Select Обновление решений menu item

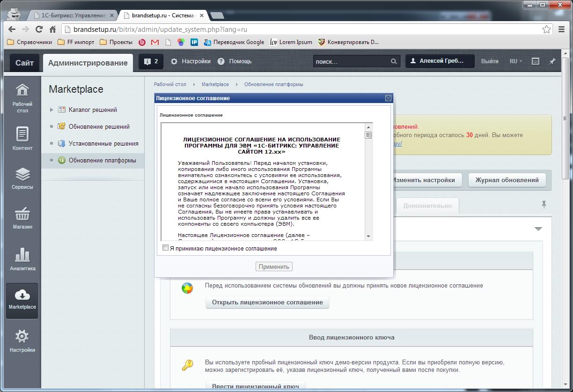tap(99, 126)
